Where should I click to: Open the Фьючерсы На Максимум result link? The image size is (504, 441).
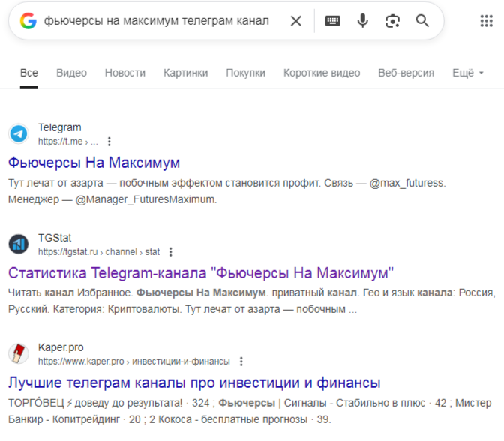point(94,163)
